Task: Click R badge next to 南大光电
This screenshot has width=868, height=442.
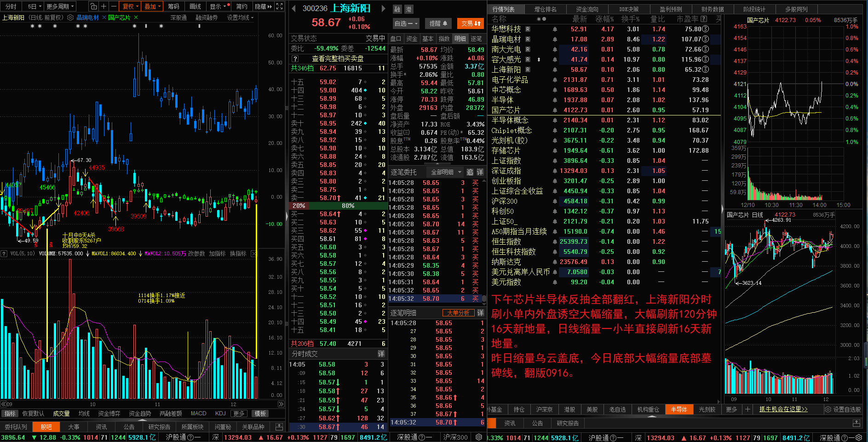Action: pos(528,49)
